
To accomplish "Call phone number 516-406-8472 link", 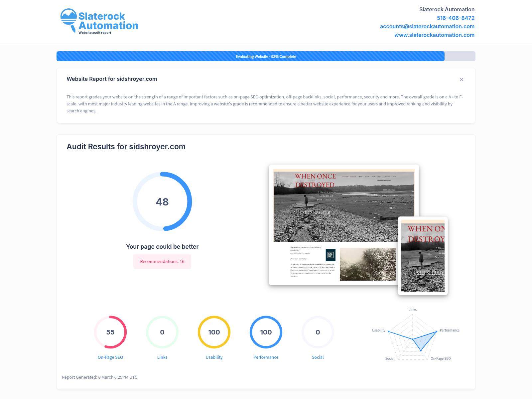I will (x=456, y=18).
